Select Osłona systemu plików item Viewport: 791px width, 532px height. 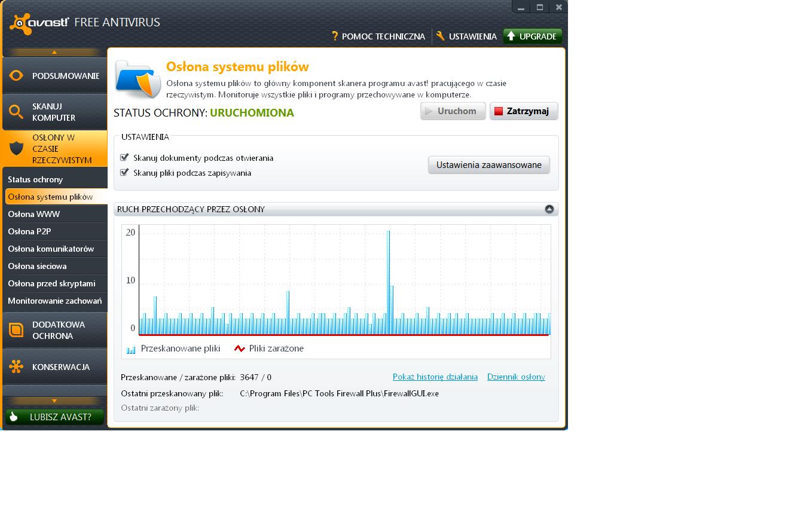(x=56, y=197)
